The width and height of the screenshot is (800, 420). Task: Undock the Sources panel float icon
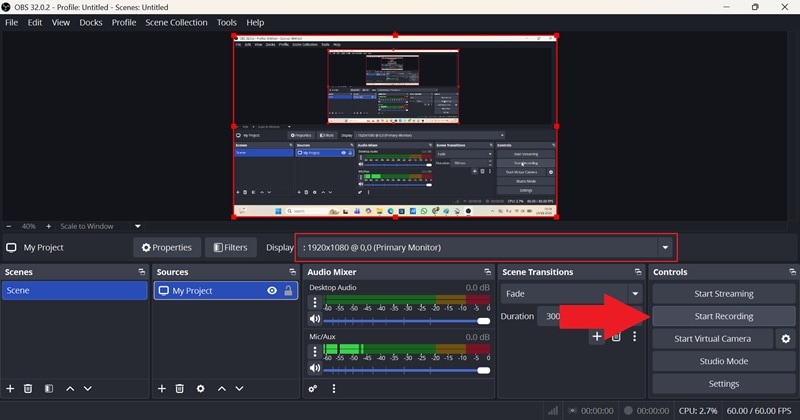[292, 272]
